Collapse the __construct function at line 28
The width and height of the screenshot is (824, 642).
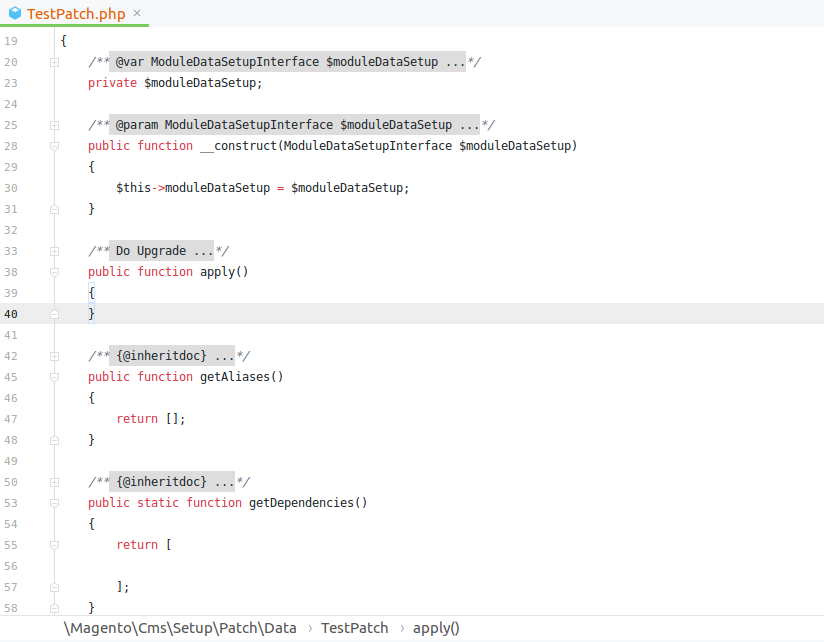coord(54,146)
